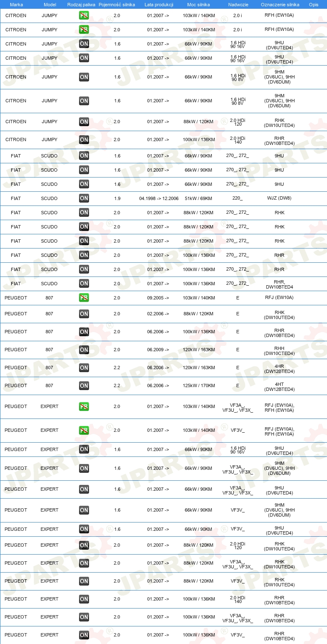The image size is (327, 644).
Task: Click ON icon in Peugeot 807 RHK row
Action: click(x=84, y=314)
